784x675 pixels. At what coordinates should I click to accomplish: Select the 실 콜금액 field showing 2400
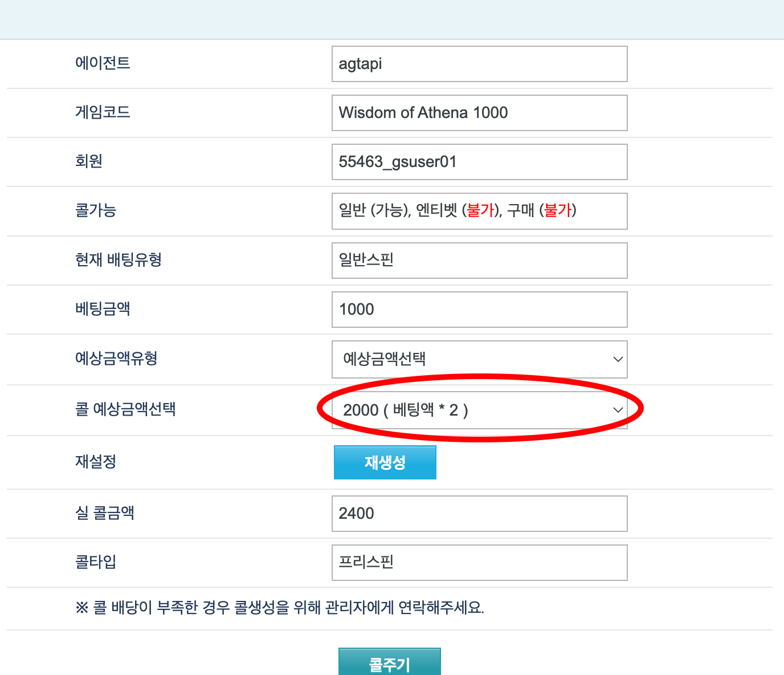click(x=479, y=513)
